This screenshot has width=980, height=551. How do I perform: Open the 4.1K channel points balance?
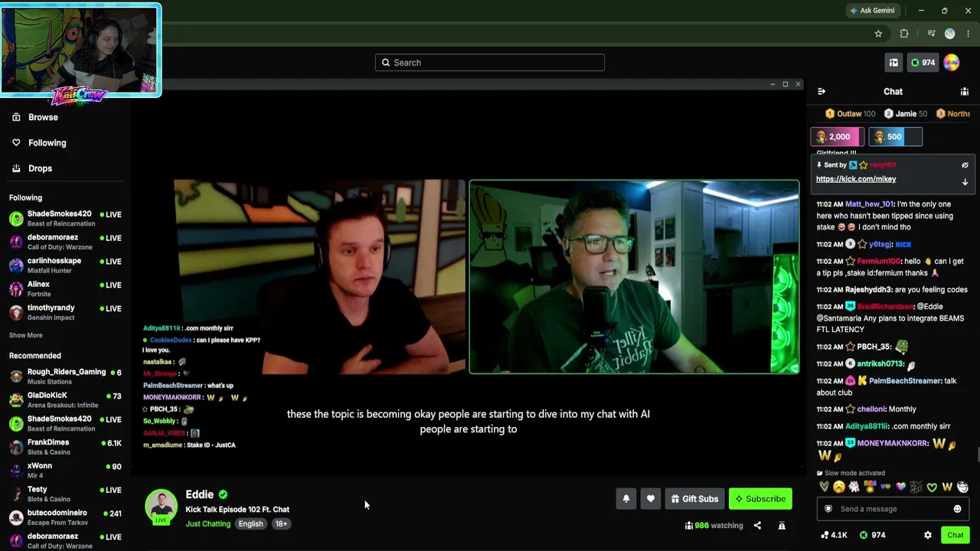(x=834, y=535)
